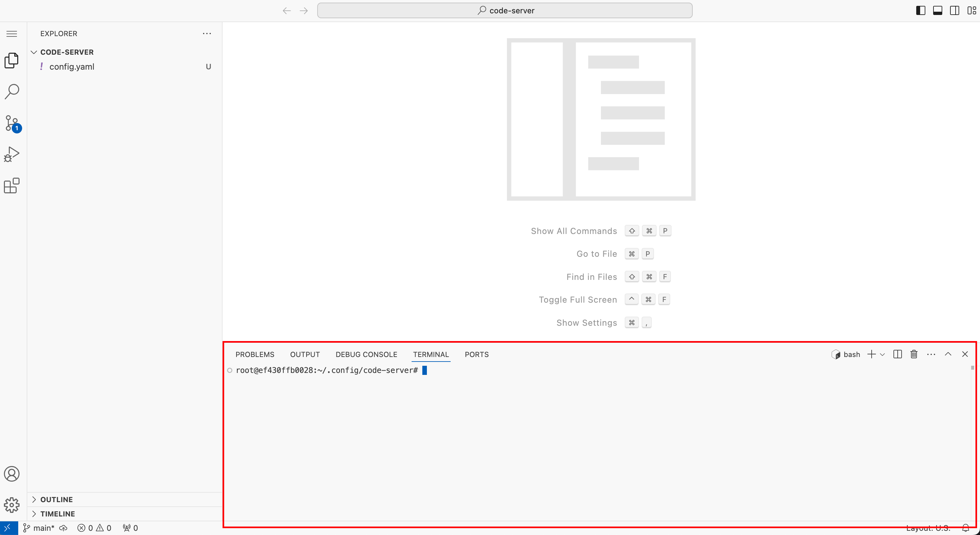Open the Explorer view in activity bar
The height and width of the screenshot is (535, 980).
(x=12, y=61)
